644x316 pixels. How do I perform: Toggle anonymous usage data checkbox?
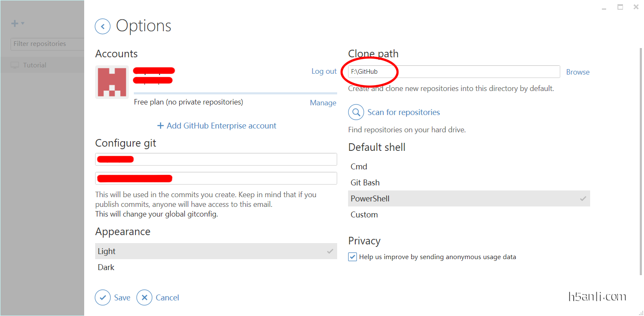click(353, 257)
